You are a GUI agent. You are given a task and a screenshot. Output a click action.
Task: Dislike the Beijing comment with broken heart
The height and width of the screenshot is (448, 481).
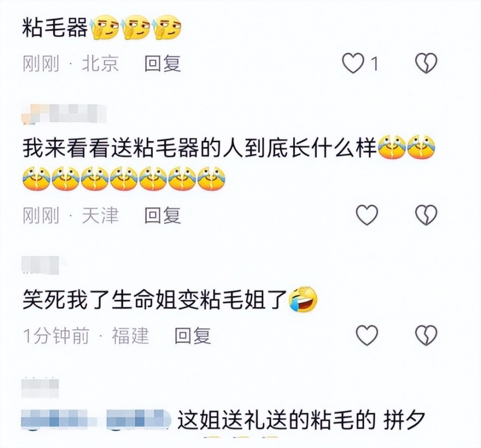coord(426,64)
